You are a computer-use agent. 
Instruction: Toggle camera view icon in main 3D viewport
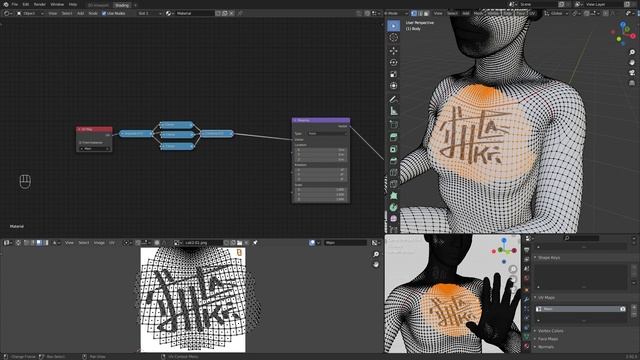click(632, 73)
